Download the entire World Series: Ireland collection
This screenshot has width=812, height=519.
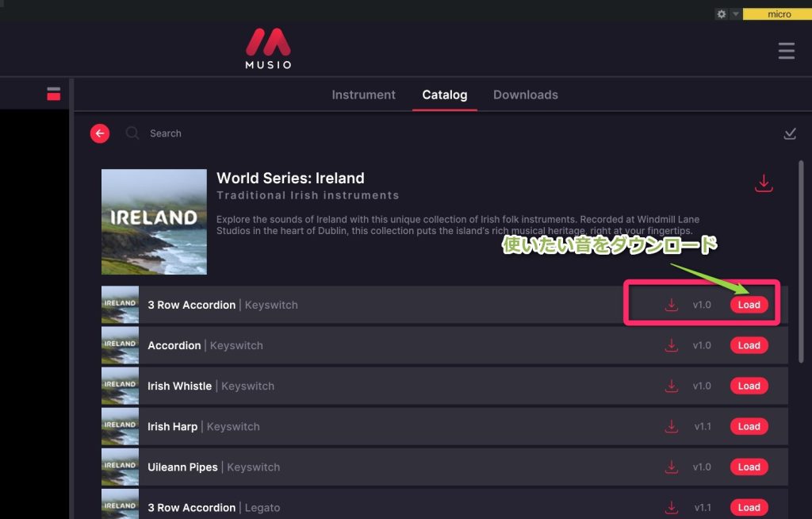click(763, 183)
